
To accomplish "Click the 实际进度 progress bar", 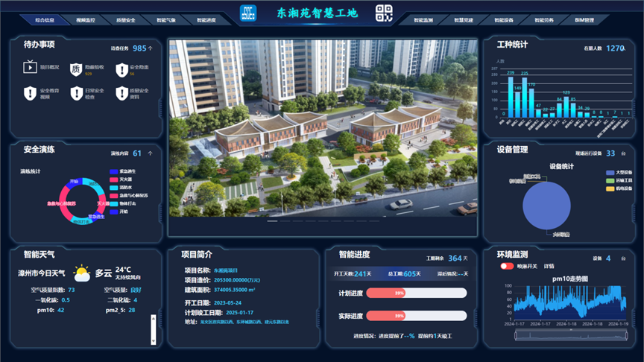I will 417,316.
